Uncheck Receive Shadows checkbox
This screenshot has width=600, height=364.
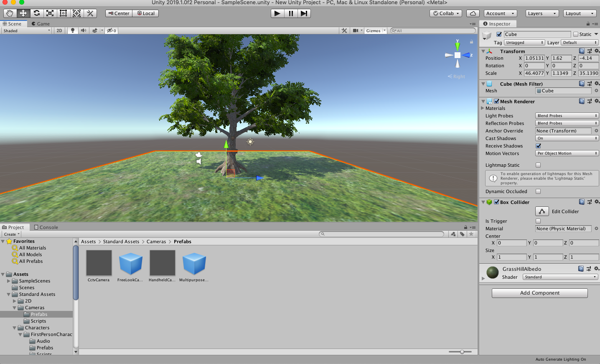coord(538,146)
